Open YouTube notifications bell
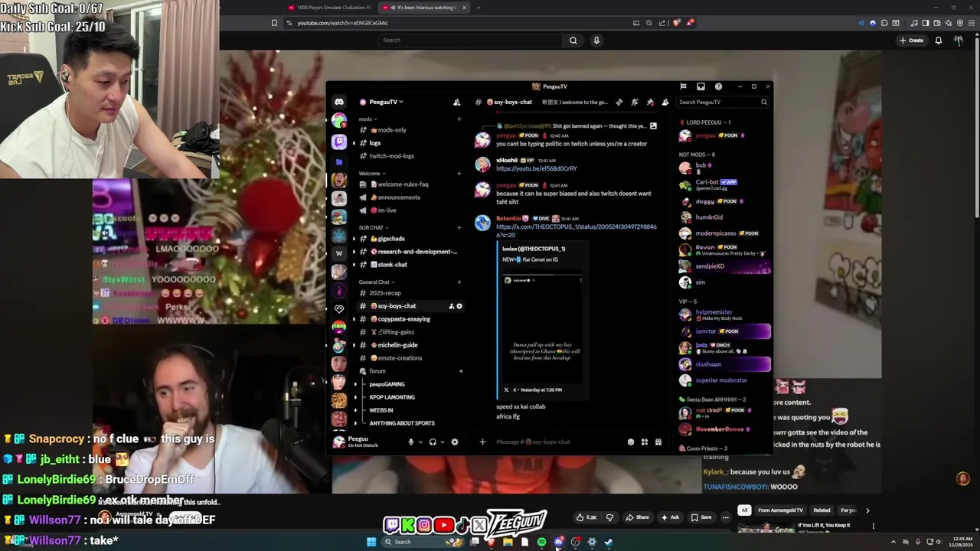The height and width of the screenshot is (551, 980). (x=938, y=40)
